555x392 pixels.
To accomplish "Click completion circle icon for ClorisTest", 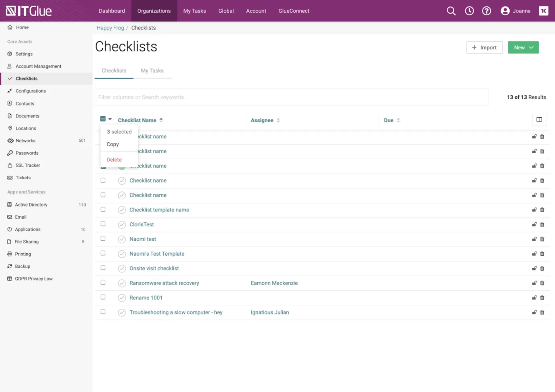I will pos(122,225).
